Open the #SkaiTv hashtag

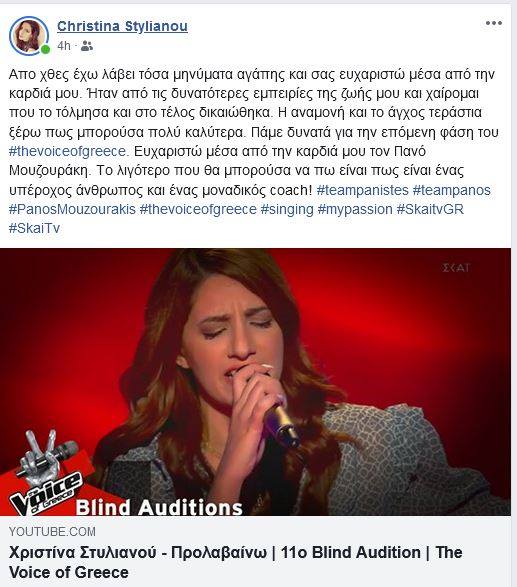coord(34,228)
